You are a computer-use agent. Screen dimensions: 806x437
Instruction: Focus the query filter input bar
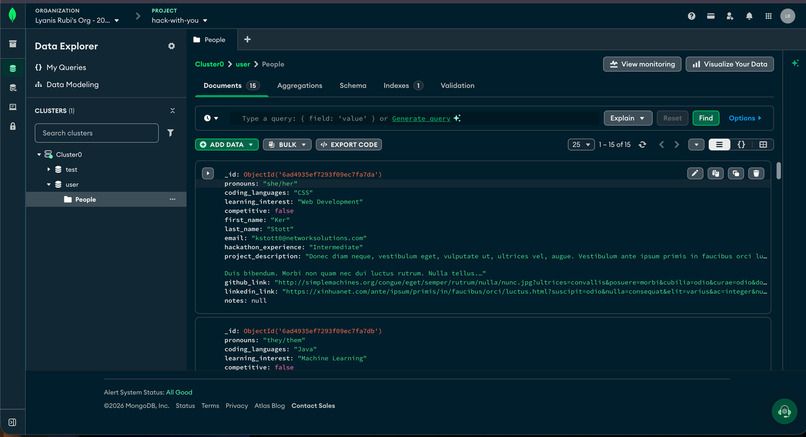click(x=414, y=118)
